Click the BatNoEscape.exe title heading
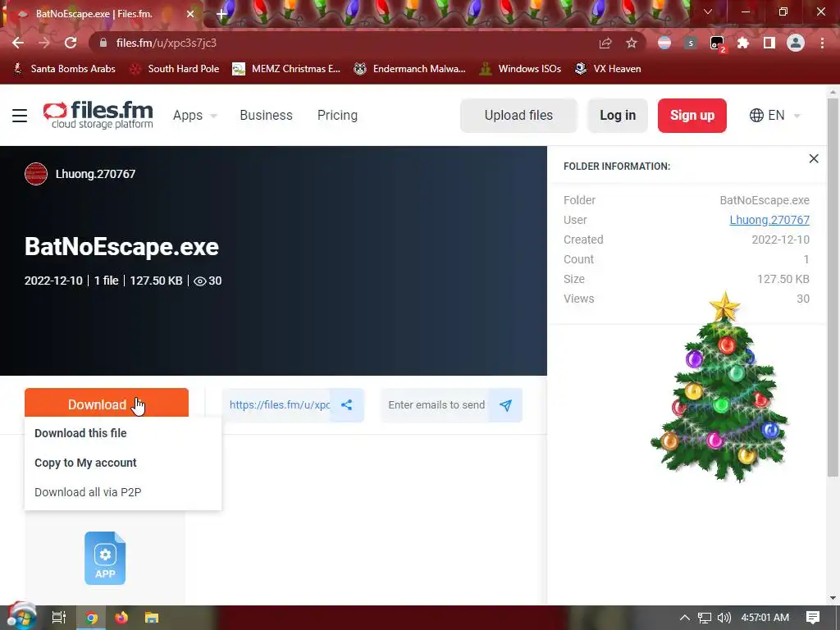Viewport: 840px width, 630px height. [121, 247]
